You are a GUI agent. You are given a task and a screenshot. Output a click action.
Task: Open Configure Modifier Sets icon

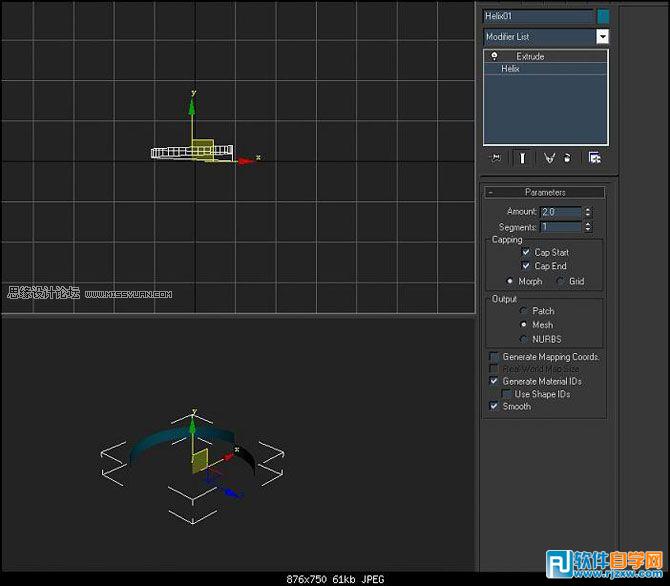(x=594, y=158)
